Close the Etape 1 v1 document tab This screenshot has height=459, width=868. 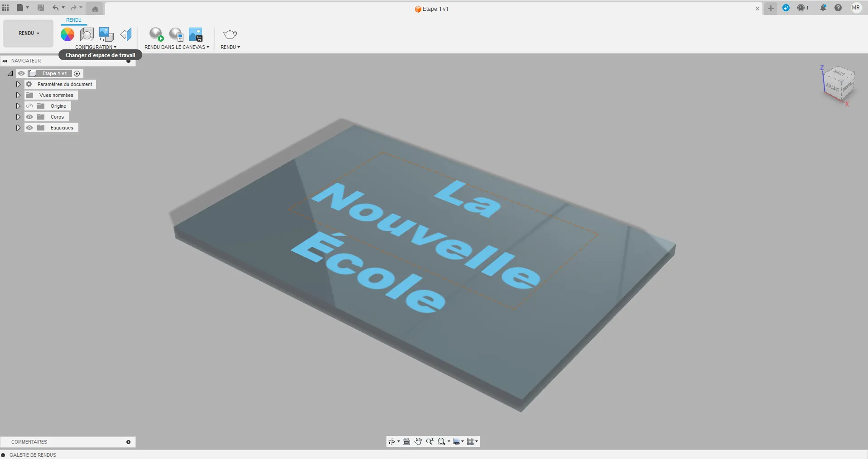pos(757,9)
